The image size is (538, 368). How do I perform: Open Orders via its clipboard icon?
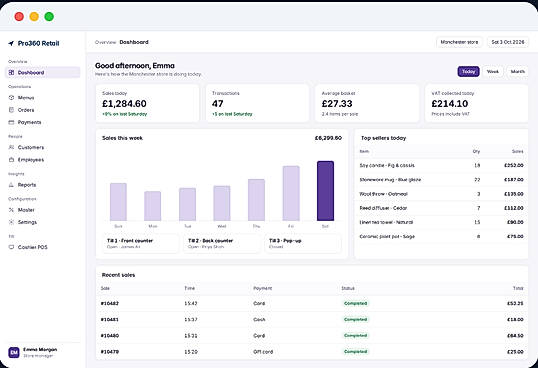tap(11, 110)
